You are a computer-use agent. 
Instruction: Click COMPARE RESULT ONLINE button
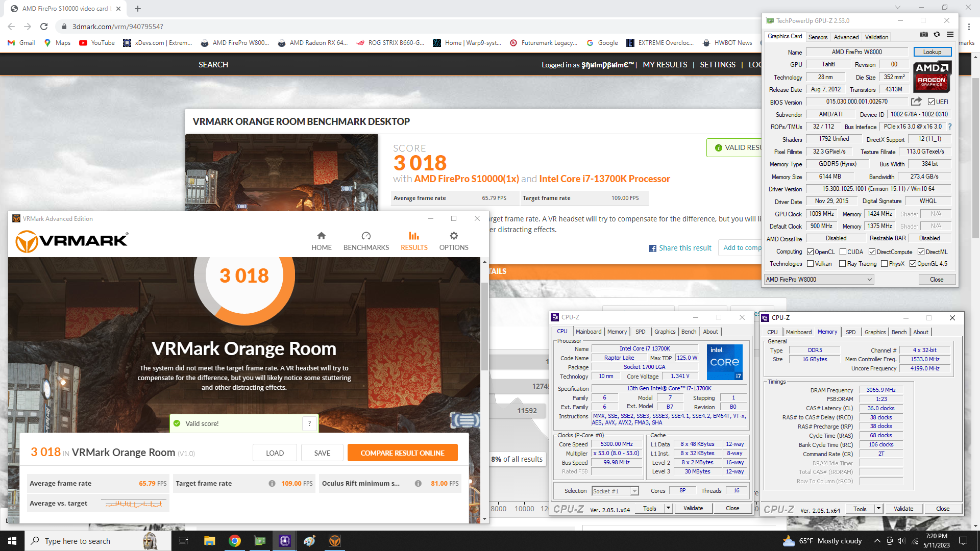tap(402, 453)
